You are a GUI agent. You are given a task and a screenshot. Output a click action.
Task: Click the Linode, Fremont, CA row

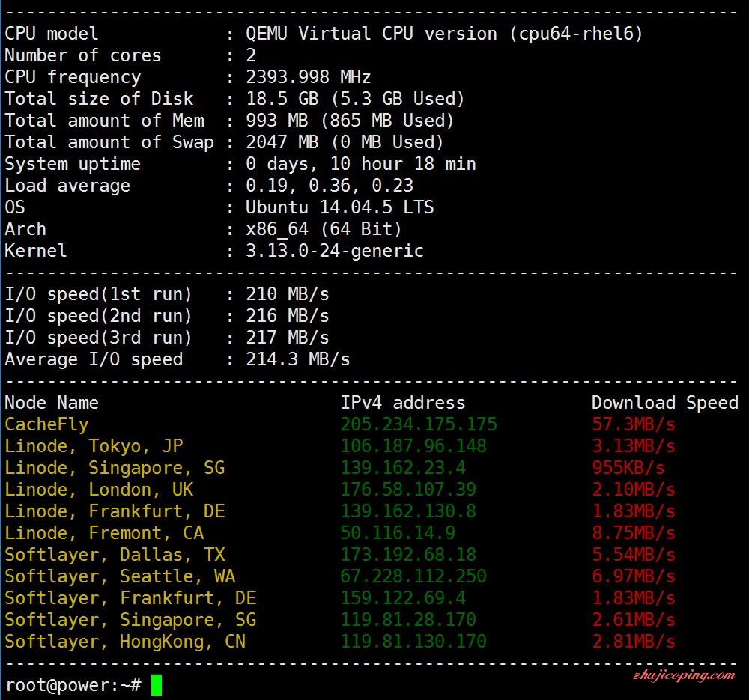[x=339, y=533]
